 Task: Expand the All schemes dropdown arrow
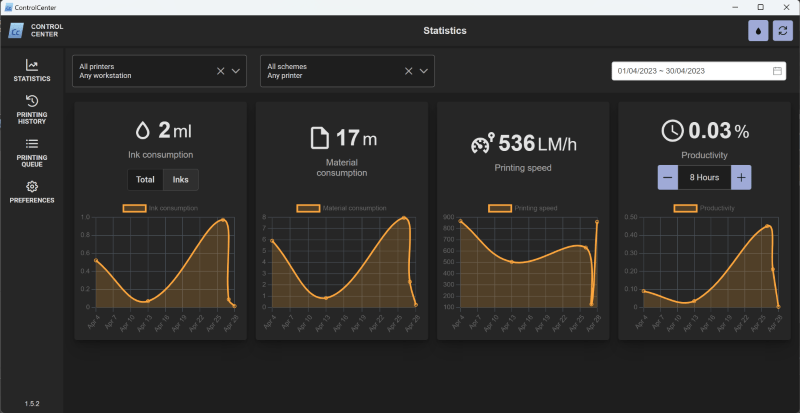pos(425,71)
